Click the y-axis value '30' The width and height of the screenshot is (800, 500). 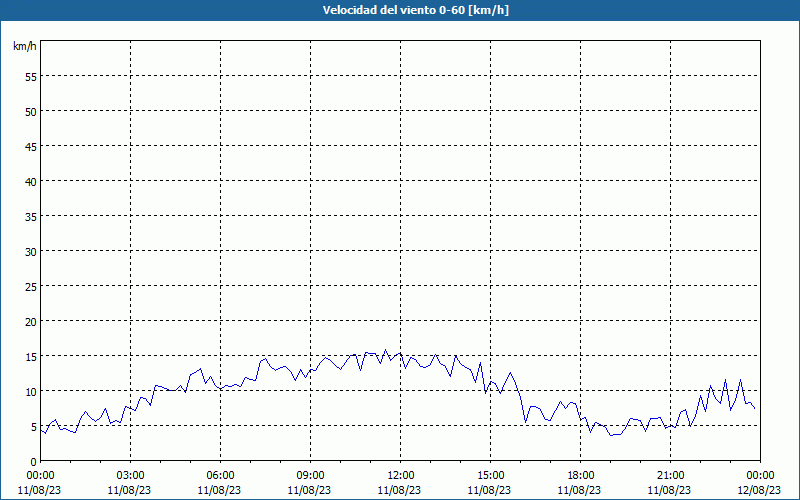31,252
